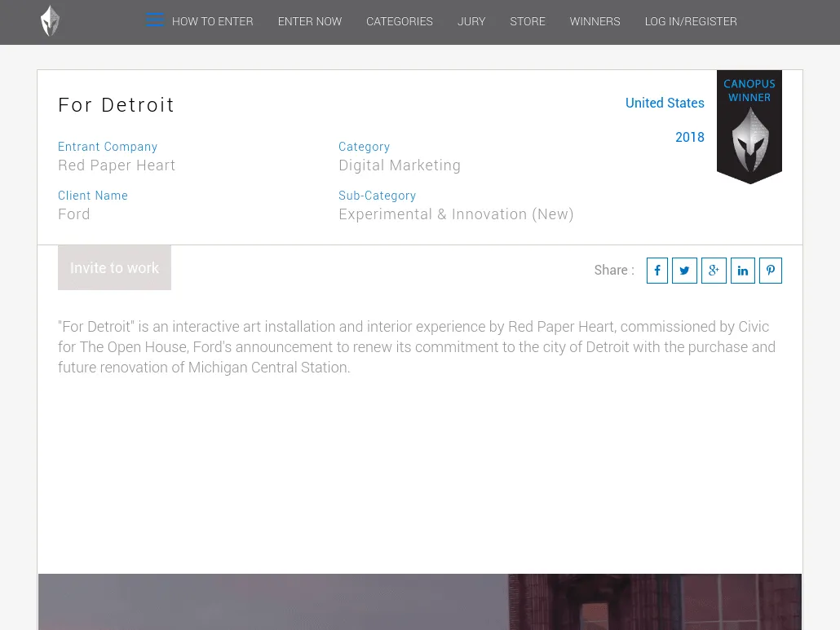Open the Winners page

[x=595, y=21]
